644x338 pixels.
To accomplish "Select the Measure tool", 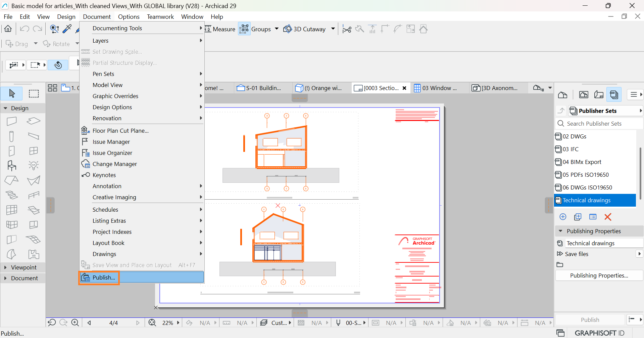I will point(220,29).
